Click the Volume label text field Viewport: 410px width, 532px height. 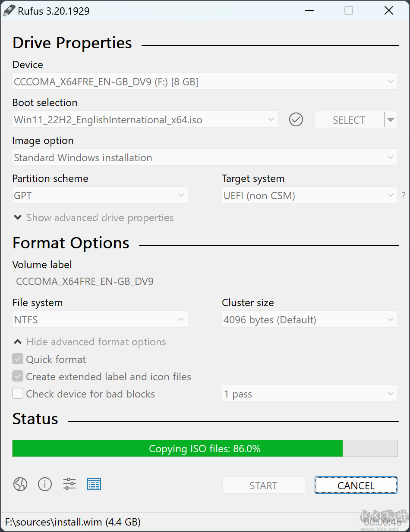click(205, 282)
